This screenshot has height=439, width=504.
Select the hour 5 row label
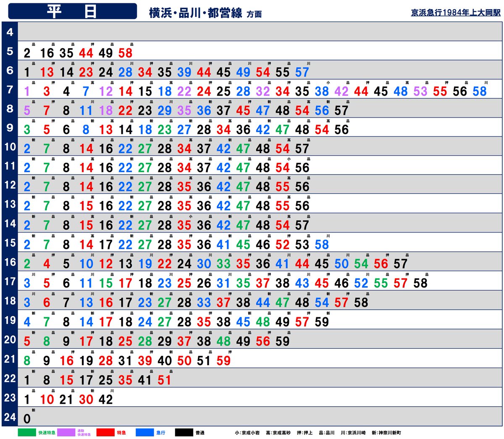(x=10, y=51)
